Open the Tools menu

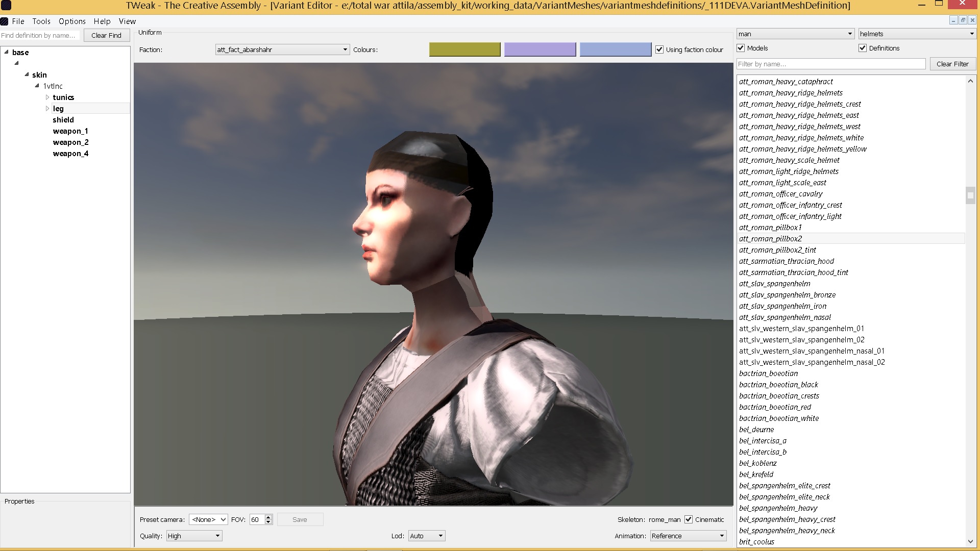pyautogui.click(x=41, y=21)
